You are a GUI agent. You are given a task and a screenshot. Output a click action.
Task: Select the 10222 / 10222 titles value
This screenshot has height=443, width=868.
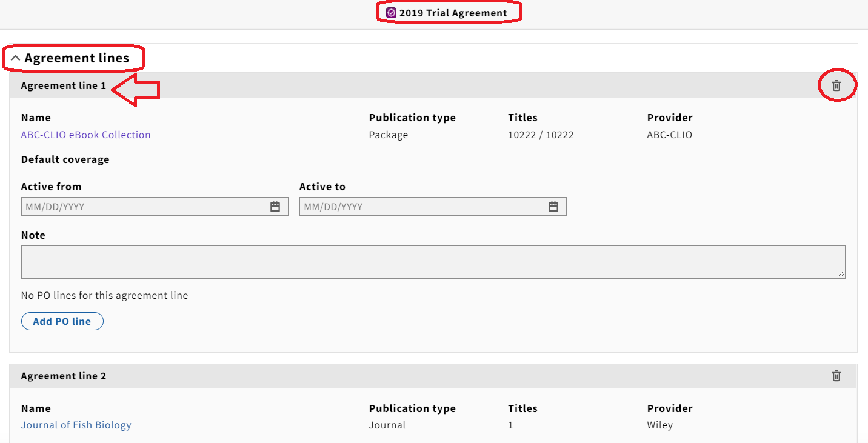(541, 135)
